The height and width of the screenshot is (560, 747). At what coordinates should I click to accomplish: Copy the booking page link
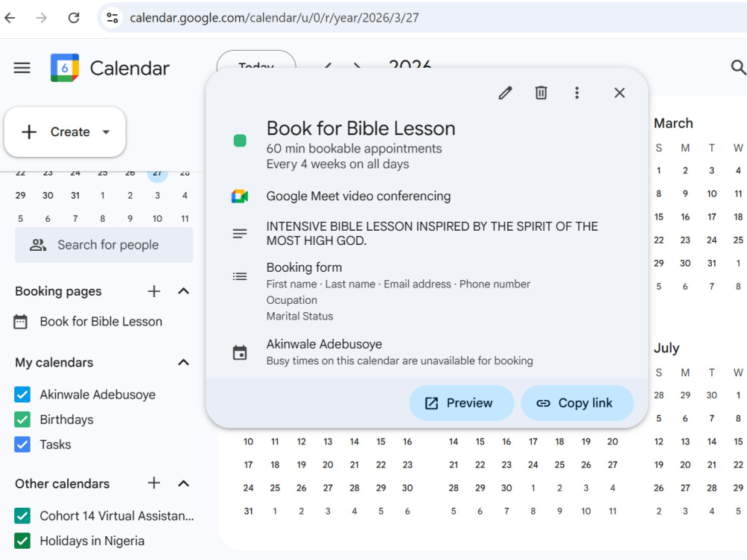point(577,403)
